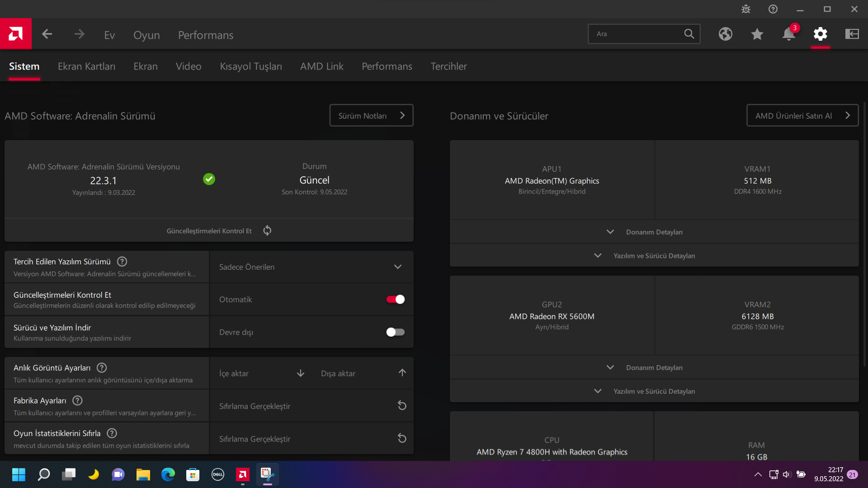Viewport: 868px width, 488px height.
Task: Open Microsoft Edge from the taskbar
Action: click(168, 474)
